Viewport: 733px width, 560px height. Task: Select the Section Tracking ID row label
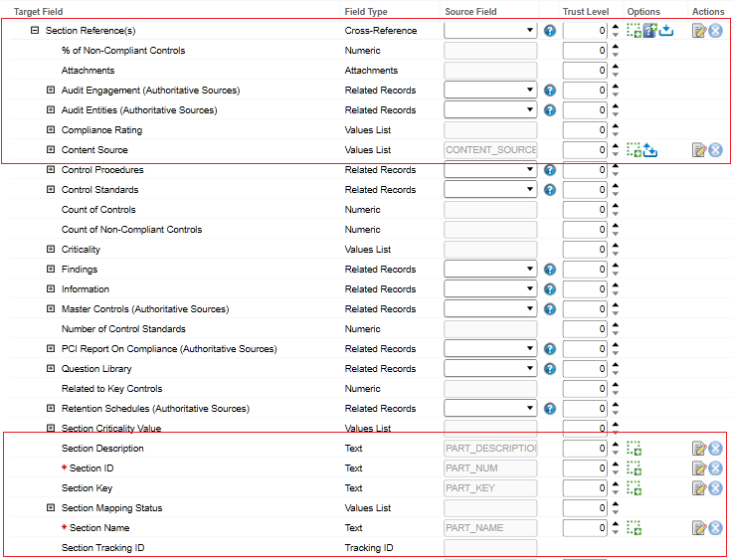[102, 548]
